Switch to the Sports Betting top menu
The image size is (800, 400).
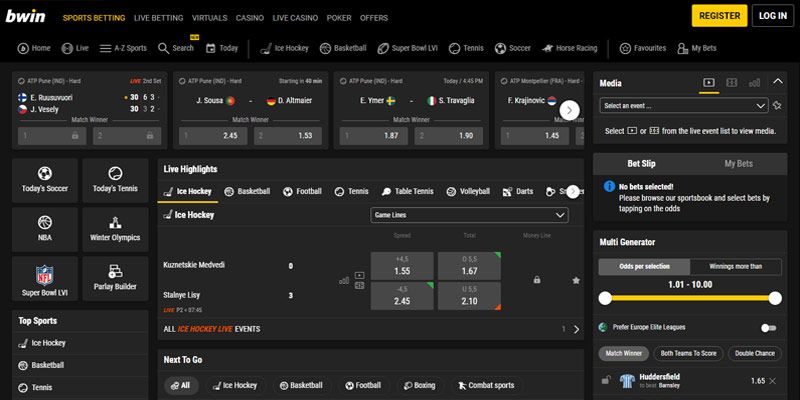(94, 18)
